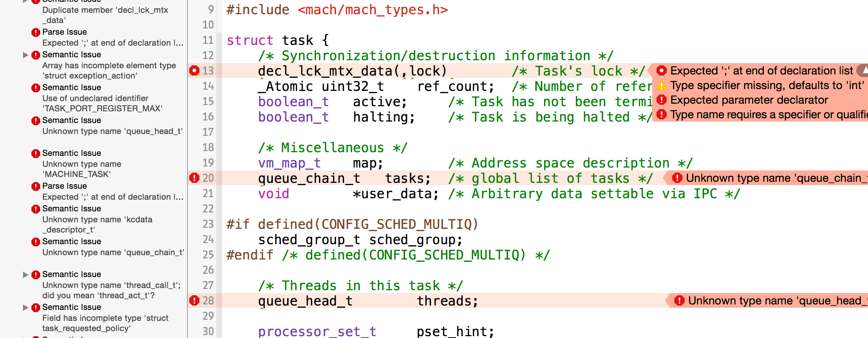
Task: Click 'queue_chain_t' type on line 20
Action: [309, 178]
